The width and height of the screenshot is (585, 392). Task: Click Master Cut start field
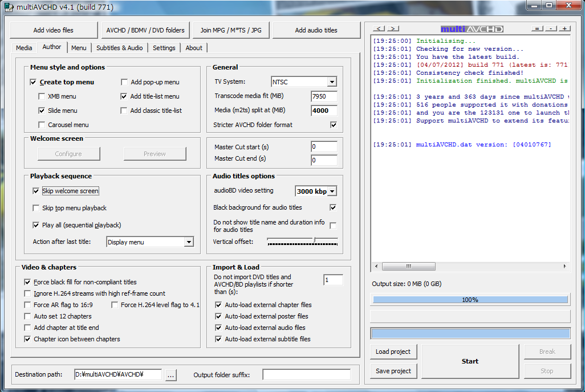324,146
